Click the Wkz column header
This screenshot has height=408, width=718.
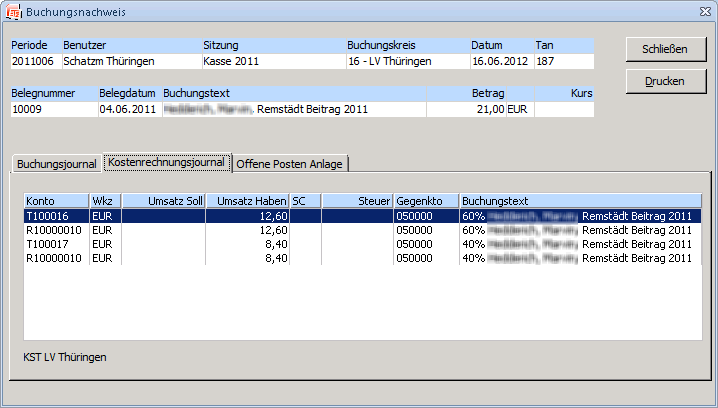[105, 200]
